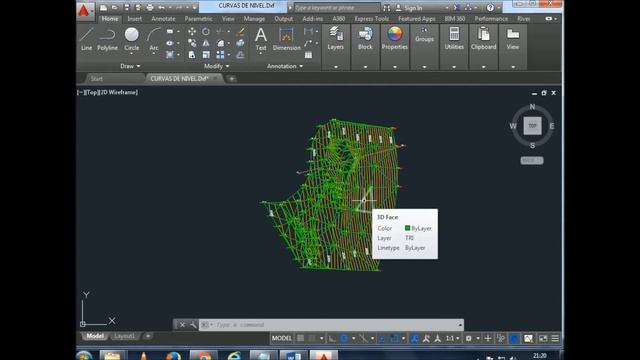Click the Offset tool in Modify panel
This screenshot has width=640, height=360.
(240, 55)
